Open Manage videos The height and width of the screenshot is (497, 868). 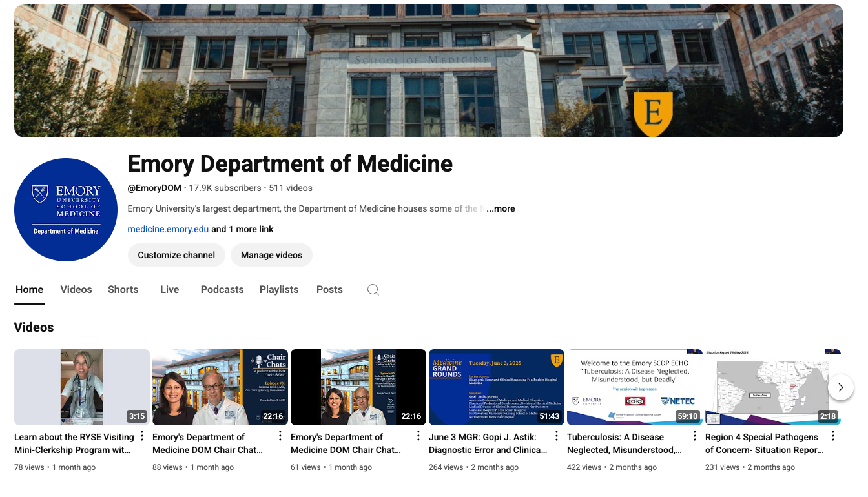tap(271, 255)
